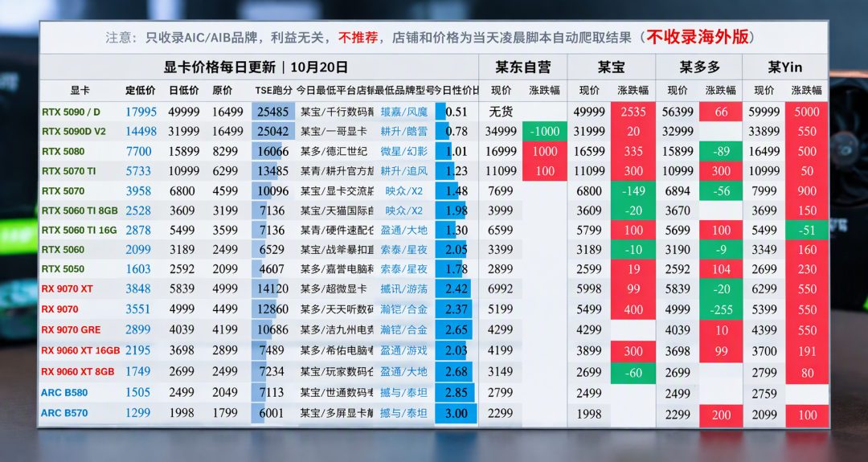Select the RTX 5090D V2 row label
The image size is (868, 462).
click(x=74, y=132)
